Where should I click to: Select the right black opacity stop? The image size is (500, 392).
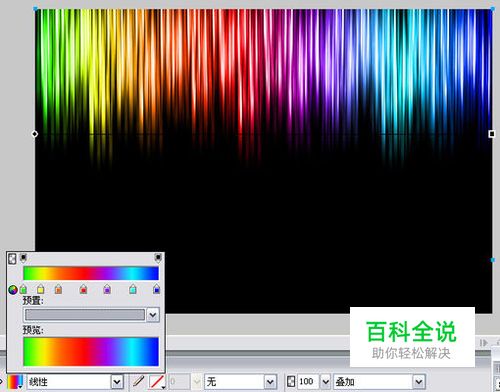(x=158, y=258)
